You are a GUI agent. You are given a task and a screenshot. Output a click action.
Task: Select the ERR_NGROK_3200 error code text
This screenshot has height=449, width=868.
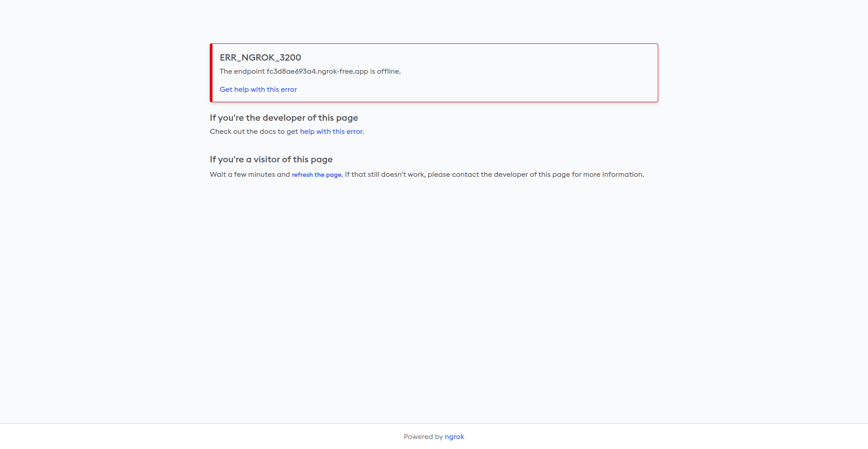click(260, 57)
